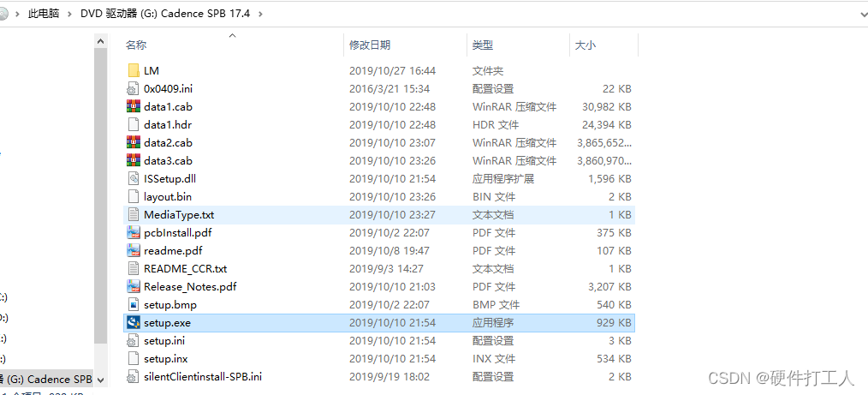Click the Release_Notes.pdf file icon
The height and width of the screenshot is (395, 868).
[133, 287]
